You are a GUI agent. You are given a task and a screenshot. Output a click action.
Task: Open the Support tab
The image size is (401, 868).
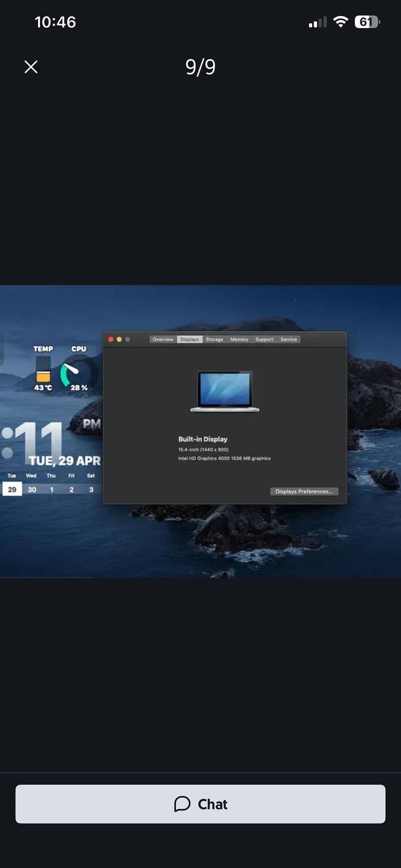coord(264,339)
